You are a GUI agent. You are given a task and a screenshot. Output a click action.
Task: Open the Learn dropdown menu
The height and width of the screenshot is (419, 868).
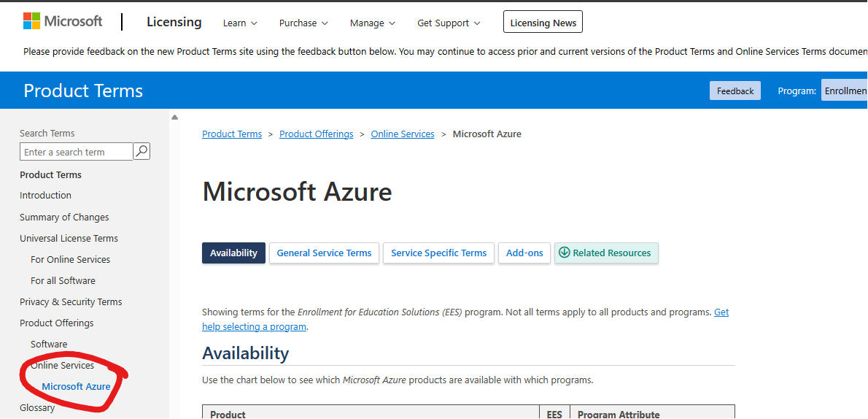[x=240, y=23]
